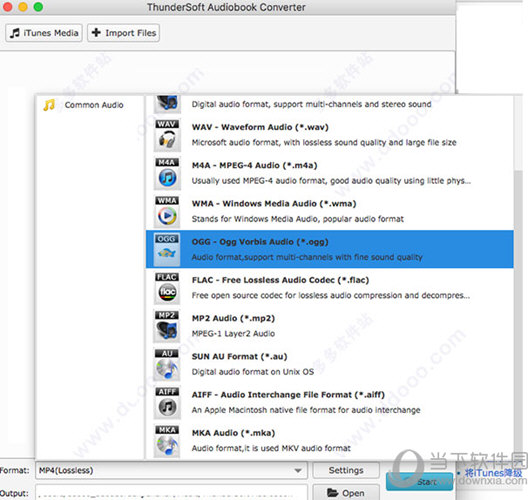
Task: Open the Settings dialog
Action: [346, 470]
